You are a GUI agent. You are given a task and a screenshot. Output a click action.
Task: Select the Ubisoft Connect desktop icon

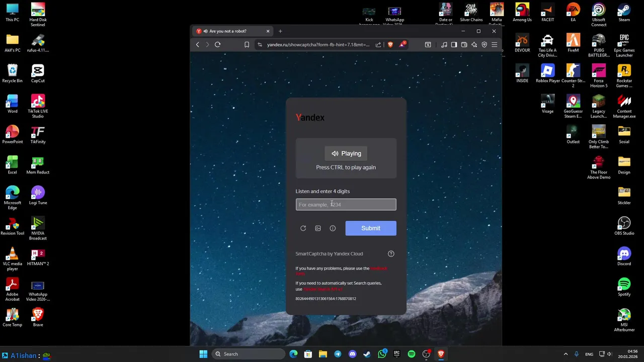tap(599, 15)
